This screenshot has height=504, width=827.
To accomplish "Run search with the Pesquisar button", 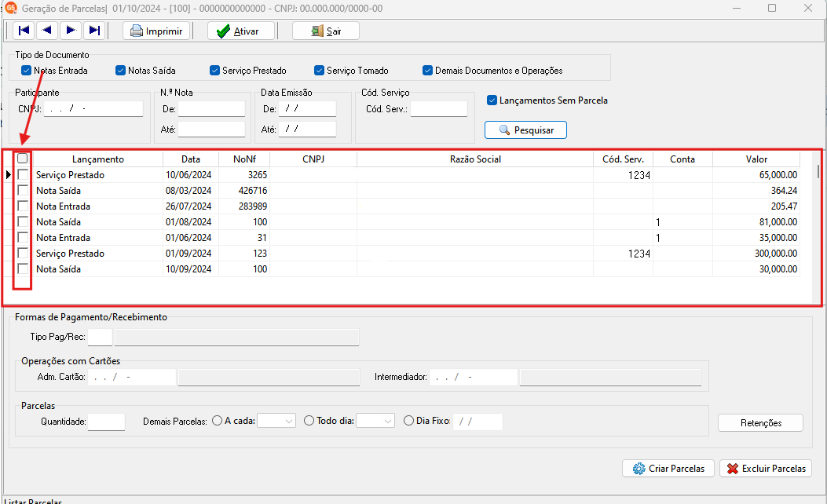I will 526,130.
